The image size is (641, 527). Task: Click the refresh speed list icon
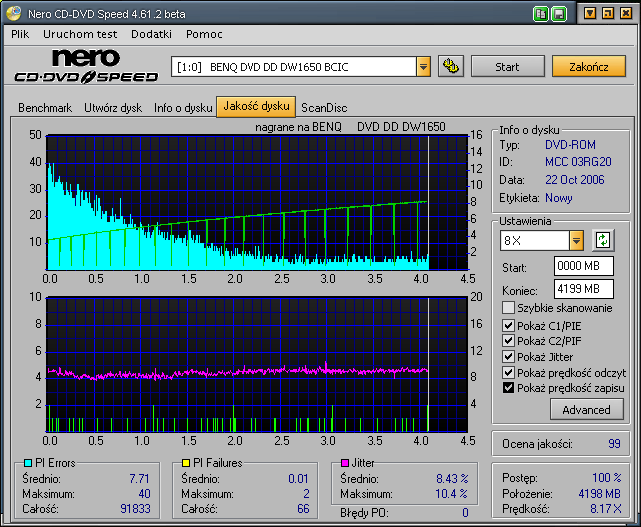(x=603, y=240)
